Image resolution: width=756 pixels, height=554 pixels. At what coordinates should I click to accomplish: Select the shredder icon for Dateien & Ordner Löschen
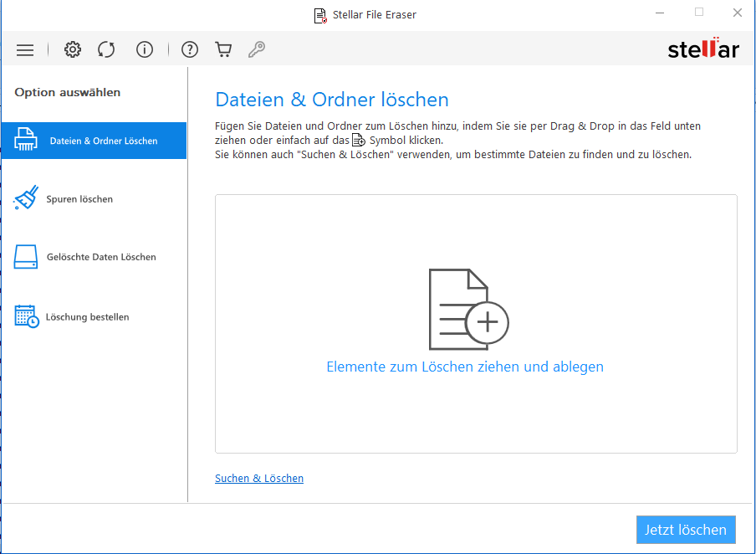[26, 140]
